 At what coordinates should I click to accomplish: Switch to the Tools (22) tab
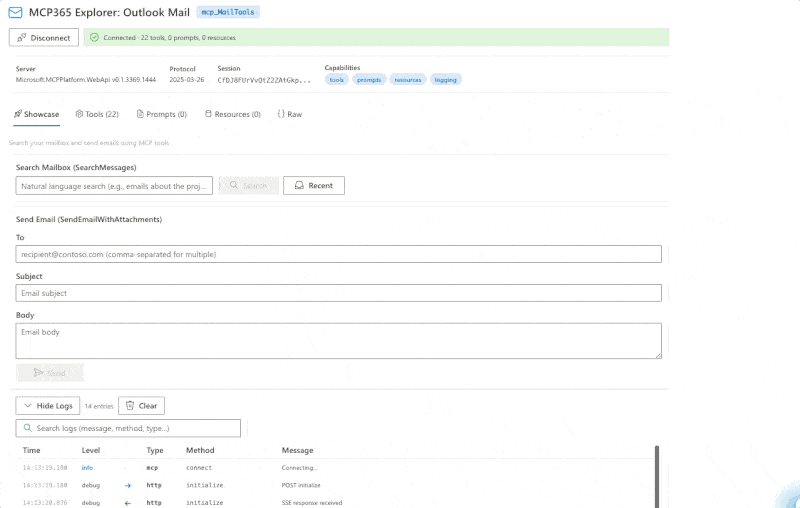pos(97,114)
